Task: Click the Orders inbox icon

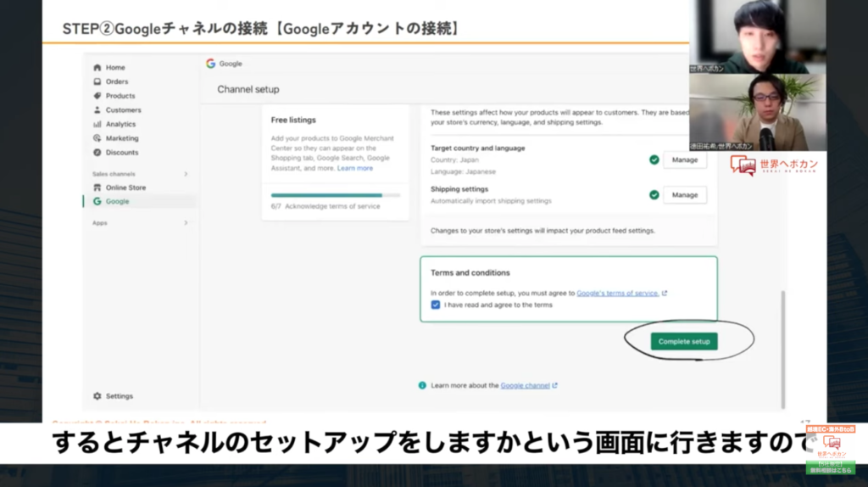Action: pos(97,81)
